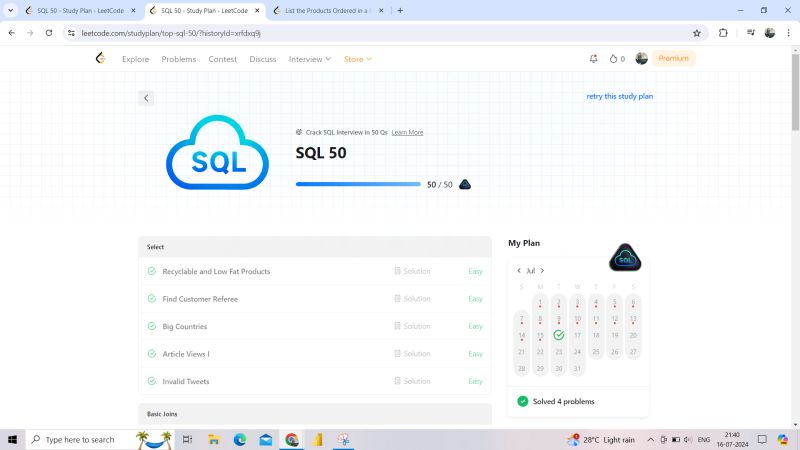
Task: Open Discuss in the navbar
Action: pyautogui.click(x=263, y=59)
